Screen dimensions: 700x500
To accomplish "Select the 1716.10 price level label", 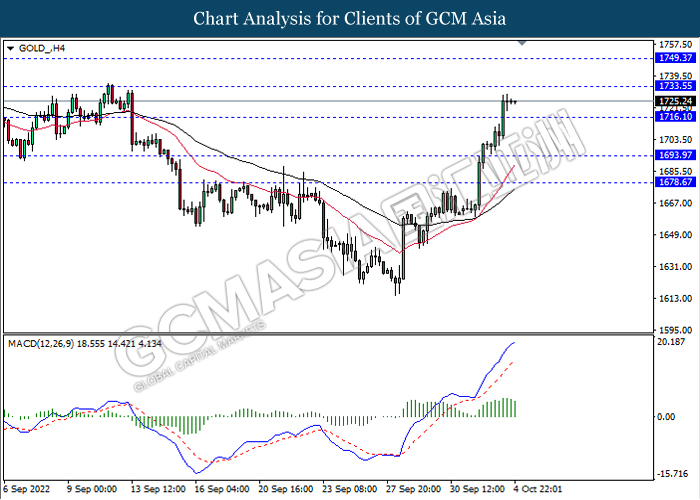I will (675, 117).
